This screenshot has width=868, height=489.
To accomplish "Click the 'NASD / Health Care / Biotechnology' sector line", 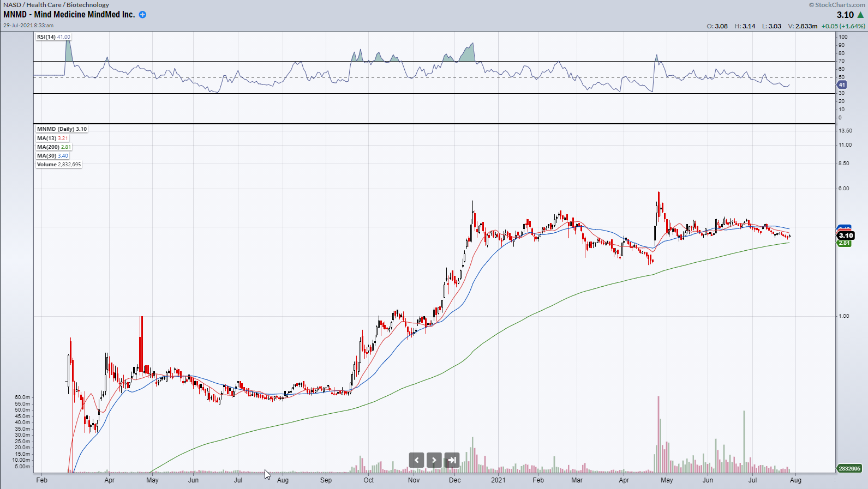I will tap(56, 4).
